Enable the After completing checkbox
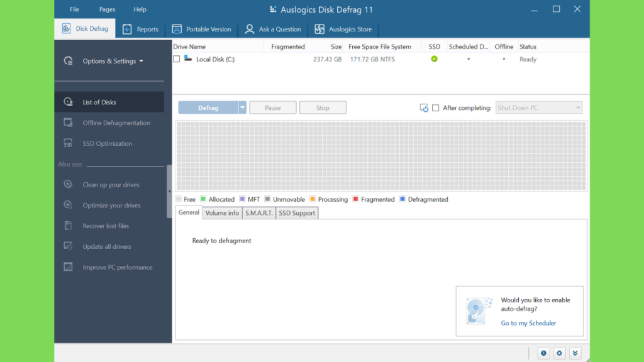The image size is (644, 362). (x=435, y=107)
